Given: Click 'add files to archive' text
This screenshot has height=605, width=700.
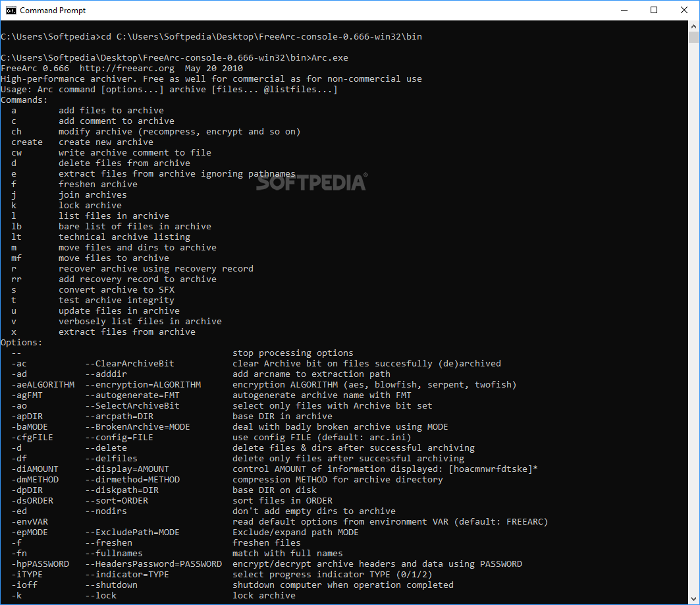Looking at the screenshot, I should pyautogui.click(x=111, y=110).
